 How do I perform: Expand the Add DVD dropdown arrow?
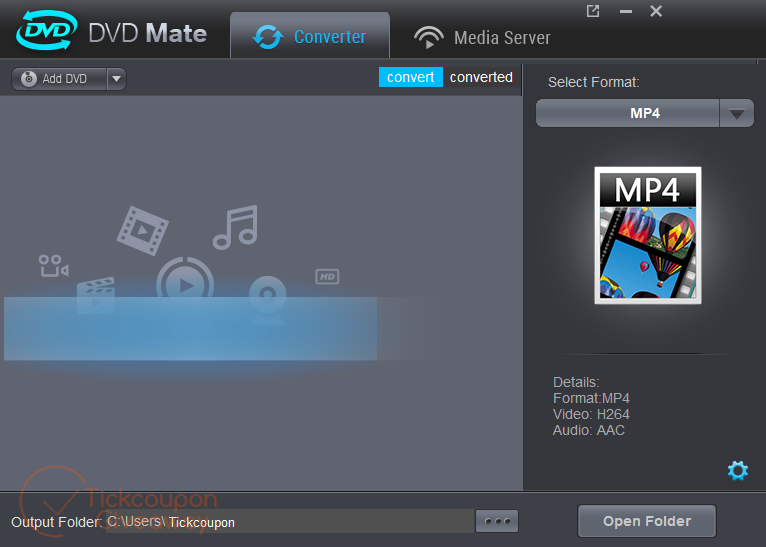[116, 79]
